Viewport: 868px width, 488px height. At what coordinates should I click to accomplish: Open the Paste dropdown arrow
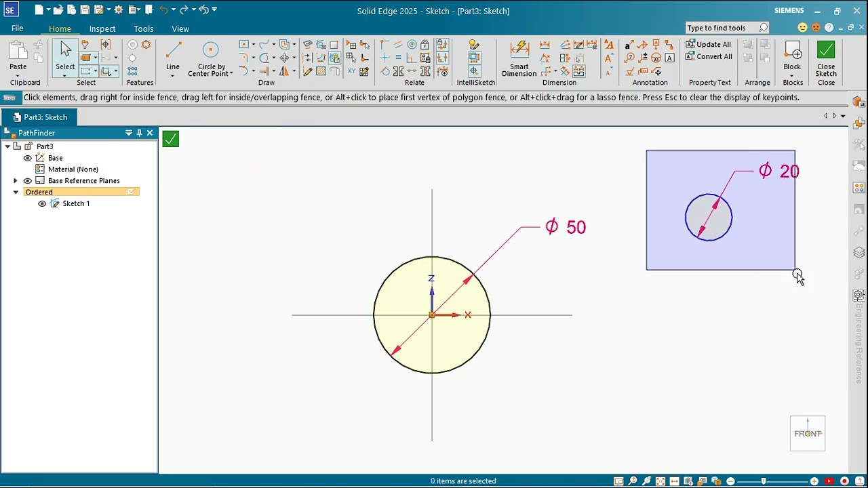pyautogui.click(x=18, y=75)
